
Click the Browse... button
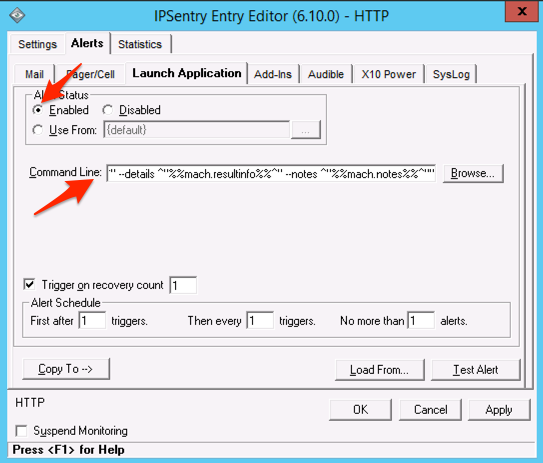tap(473, 173)
